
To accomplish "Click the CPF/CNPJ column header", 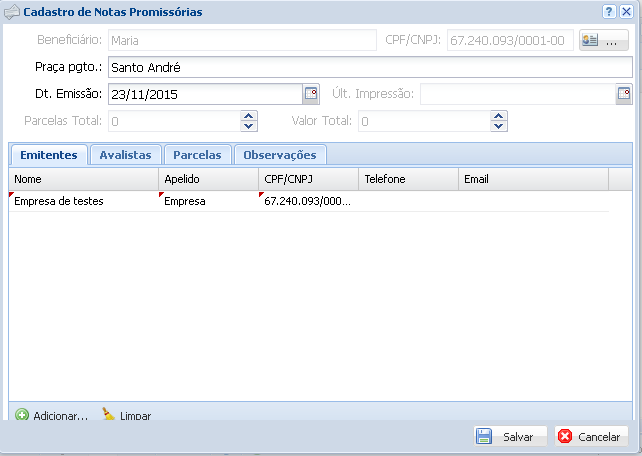I will [x=308, y=179].
